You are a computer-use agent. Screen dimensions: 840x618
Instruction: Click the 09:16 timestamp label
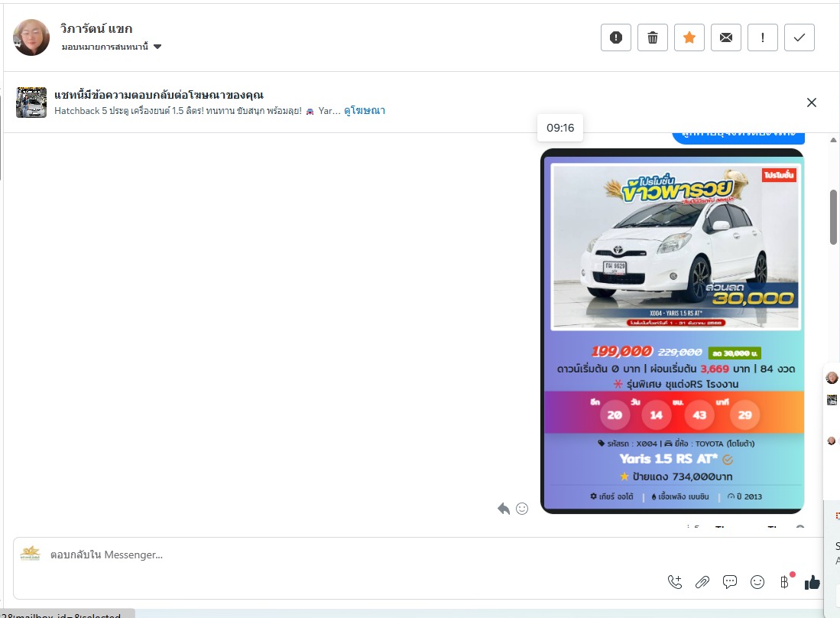click(559, 128)
